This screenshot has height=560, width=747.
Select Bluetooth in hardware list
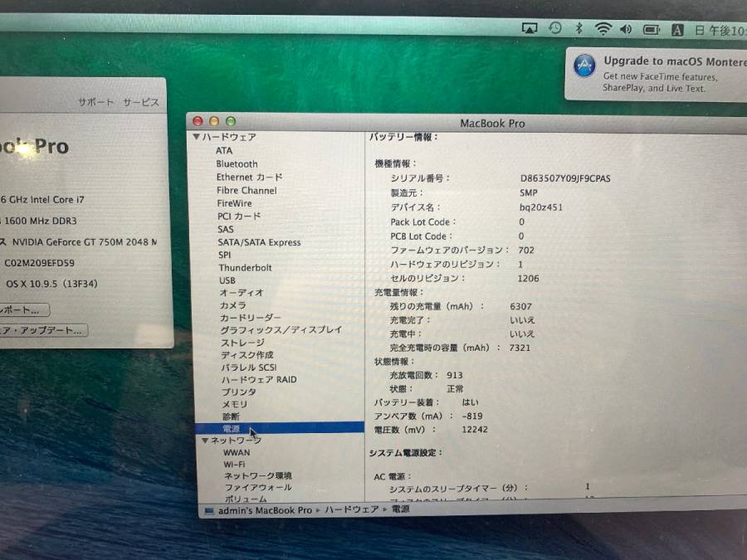pos(237,164)
